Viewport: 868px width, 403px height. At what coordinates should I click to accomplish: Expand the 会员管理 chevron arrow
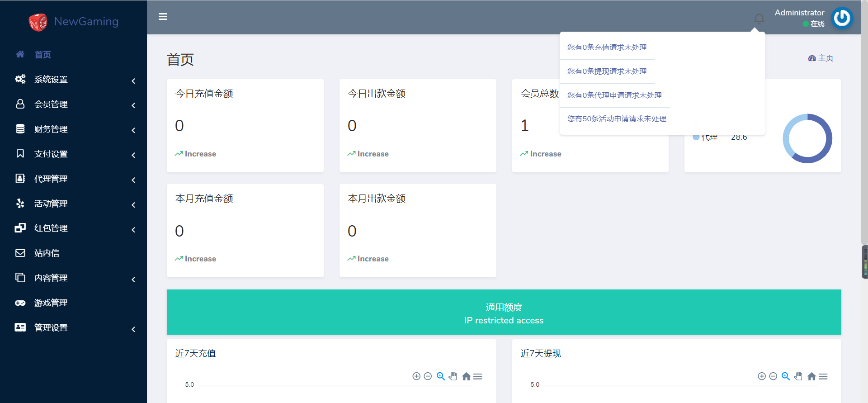tap(133, 105)
